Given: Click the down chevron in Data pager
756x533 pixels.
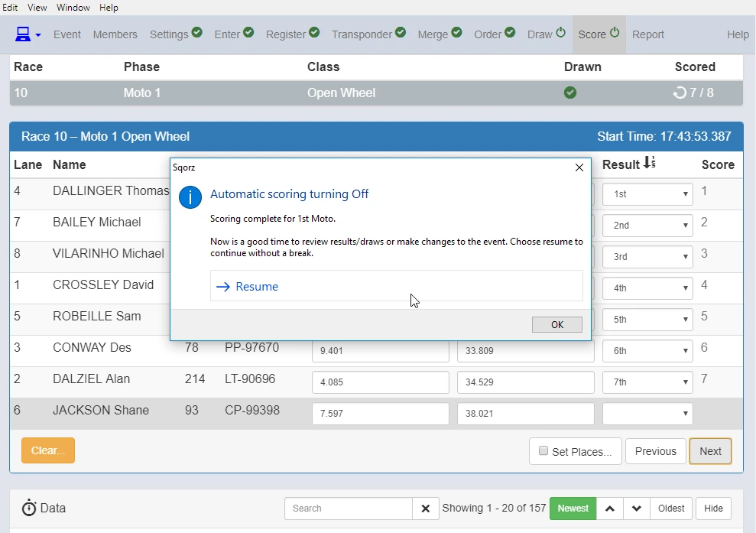Looking at the screenshot, I should (x=637, y=509).
